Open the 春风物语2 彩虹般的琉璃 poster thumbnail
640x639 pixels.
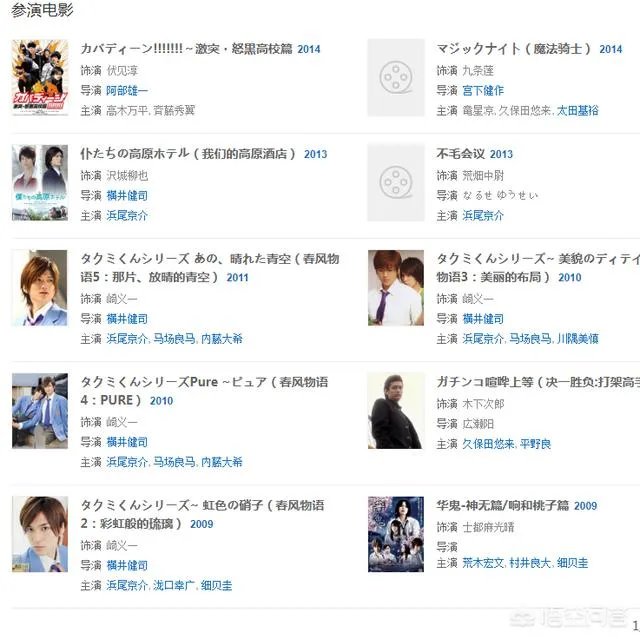pyautogui.click(x=40, y=534)
